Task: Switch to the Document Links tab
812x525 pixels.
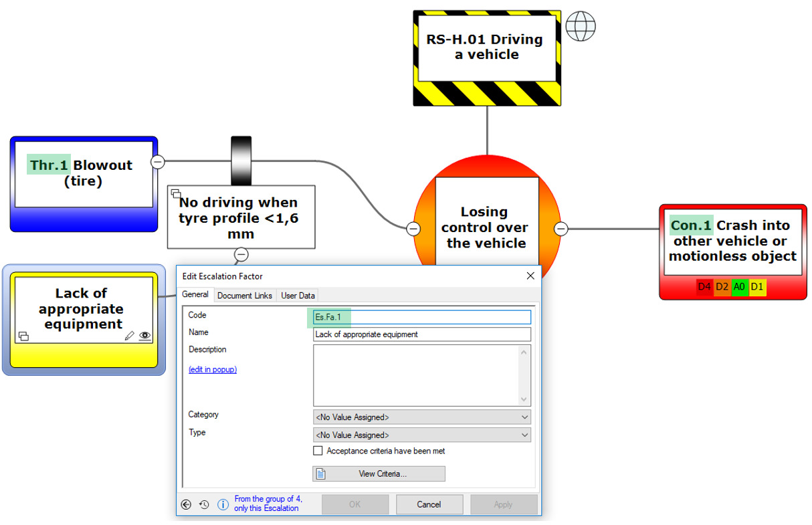Action: click(245, 296)
